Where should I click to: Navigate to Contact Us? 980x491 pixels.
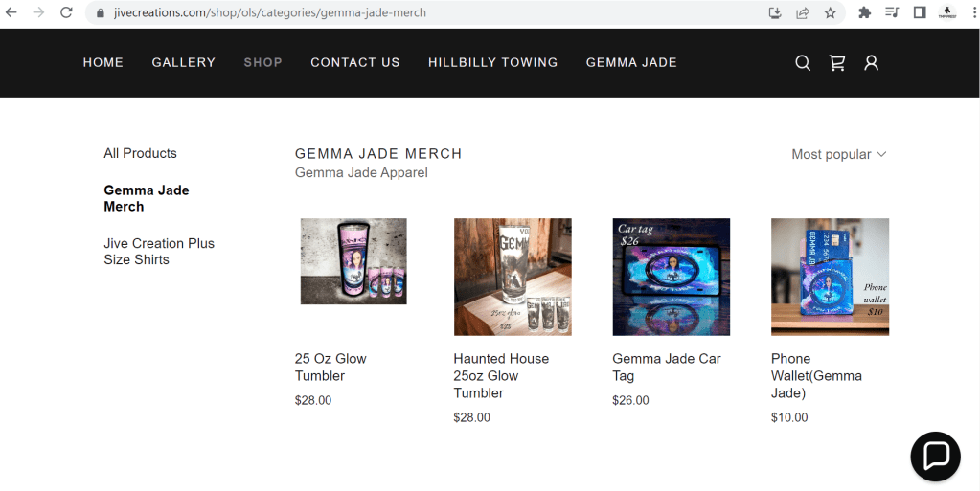tap(354, 62)
